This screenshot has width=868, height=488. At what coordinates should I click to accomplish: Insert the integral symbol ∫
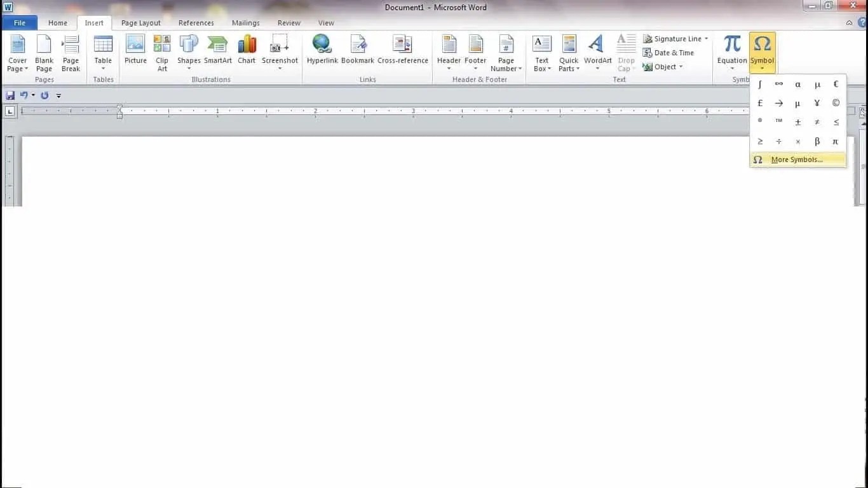[x=760, y=84]
